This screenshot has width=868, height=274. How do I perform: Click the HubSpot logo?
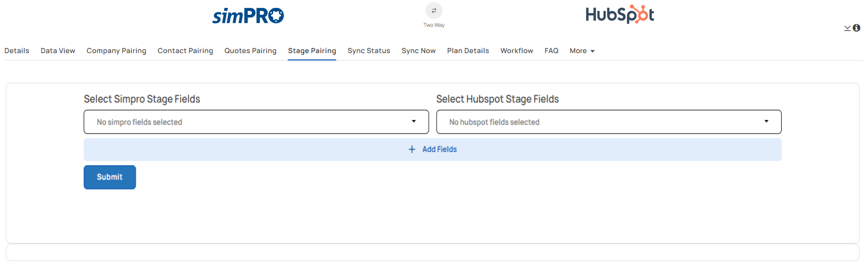coord(620,15)
